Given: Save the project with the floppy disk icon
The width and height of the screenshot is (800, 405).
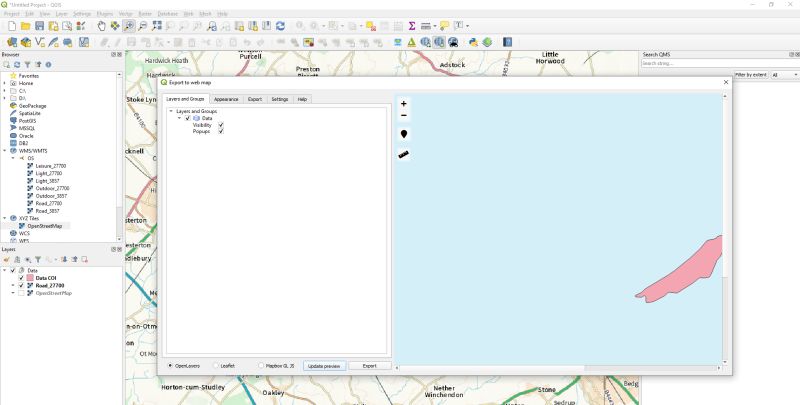Looking at the screenshot, I should click(39, 26).
